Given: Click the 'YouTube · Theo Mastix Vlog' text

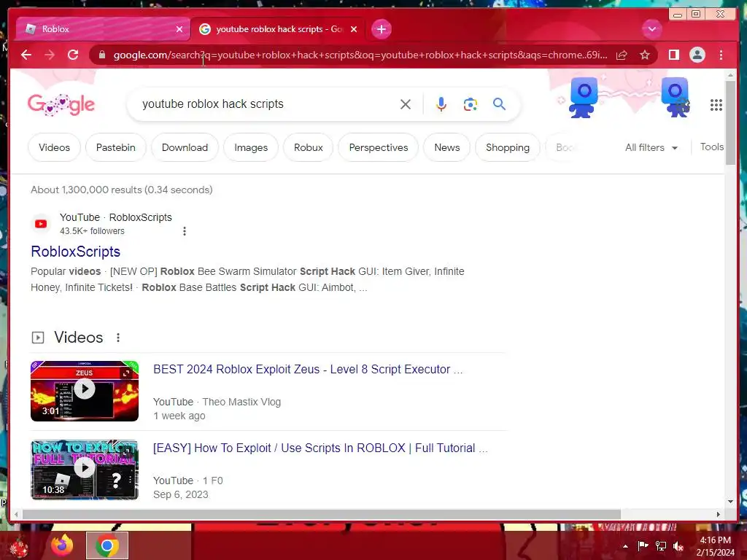Looking at the screenshot, I should click(x=217, y=402).
